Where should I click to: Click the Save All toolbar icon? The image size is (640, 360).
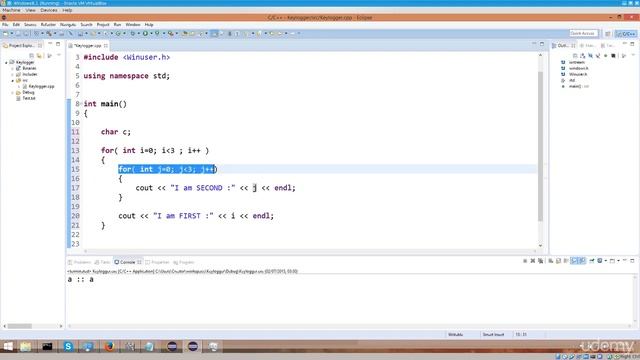pos(26,33)
